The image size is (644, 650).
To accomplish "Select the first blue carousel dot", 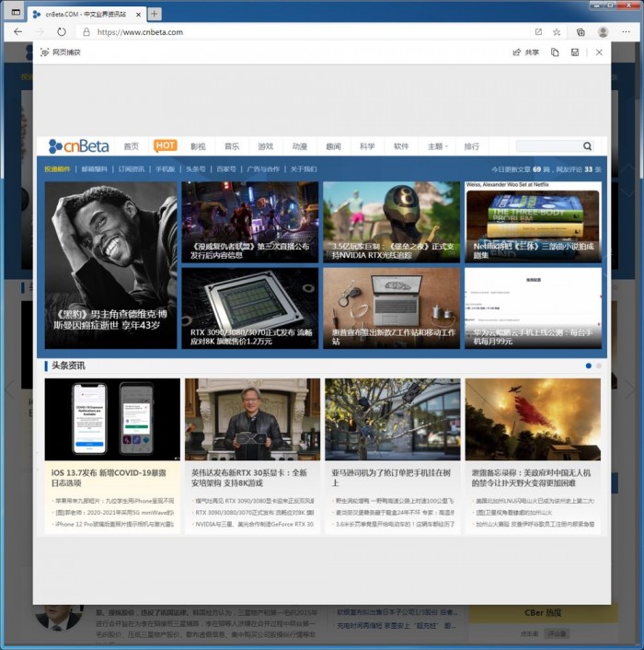I will click(589, 366).
